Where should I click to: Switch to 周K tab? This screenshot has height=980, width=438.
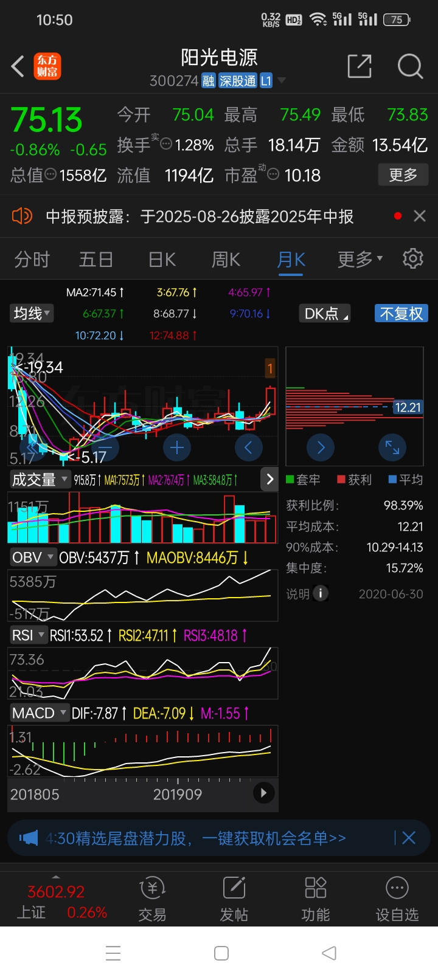226,260
